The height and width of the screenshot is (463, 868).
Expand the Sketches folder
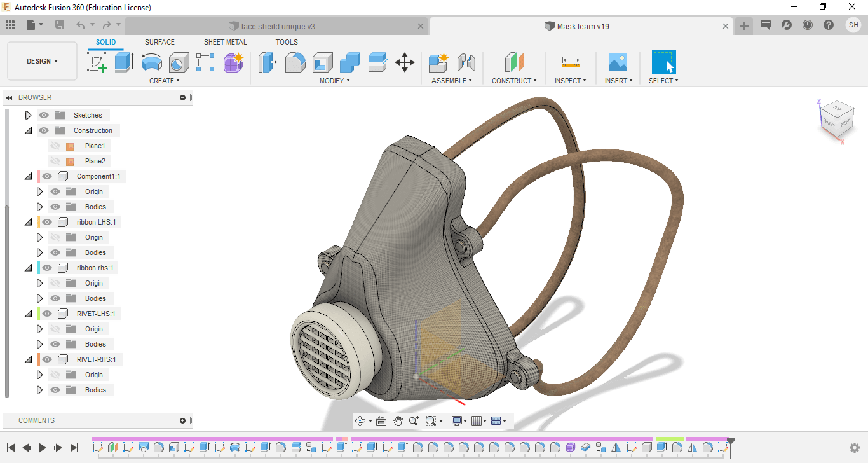[x=28, y=115]
